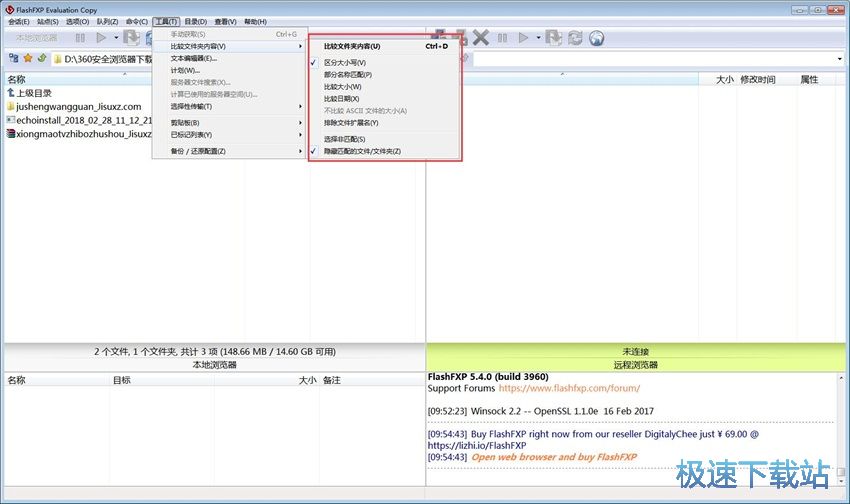The height and width of the screenshot is (504, 850).
Task: Open the 查看(V) menu
Action: click(x=226, y=22)
